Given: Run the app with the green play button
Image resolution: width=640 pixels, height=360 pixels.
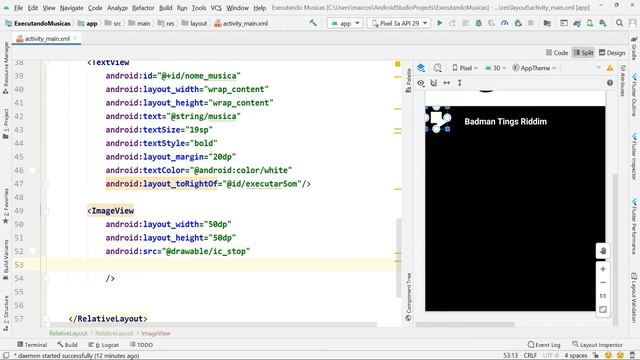Looking at the screenshot, I should click(440, 23).
